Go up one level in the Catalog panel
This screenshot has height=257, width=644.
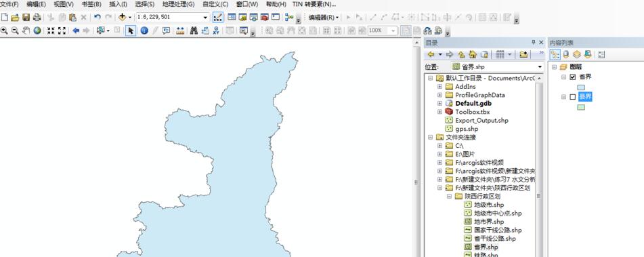click(x=461, y=54)
